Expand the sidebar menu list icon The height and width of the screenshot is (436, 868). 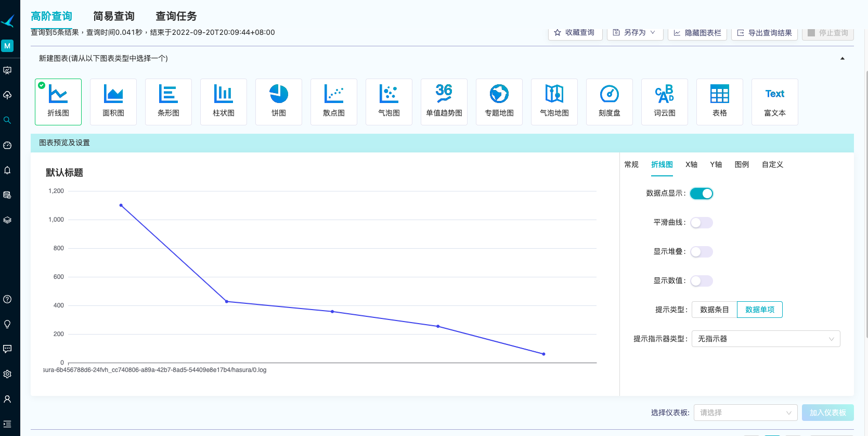click(7, 424)
